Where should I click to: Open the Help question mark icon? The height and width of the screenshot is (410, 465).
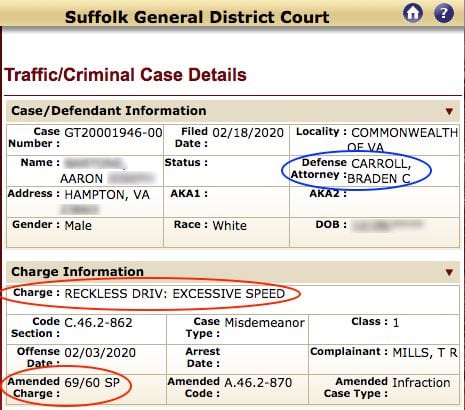pos(444,13)
